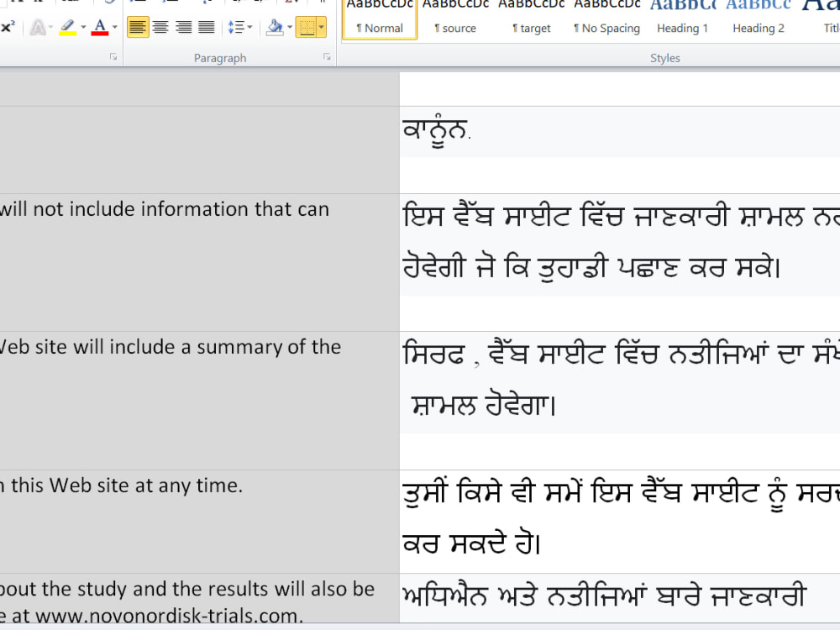The height and width of the screenshot is (630, 840).
Task: Apply the target style
Action: [x=532, y=19]
